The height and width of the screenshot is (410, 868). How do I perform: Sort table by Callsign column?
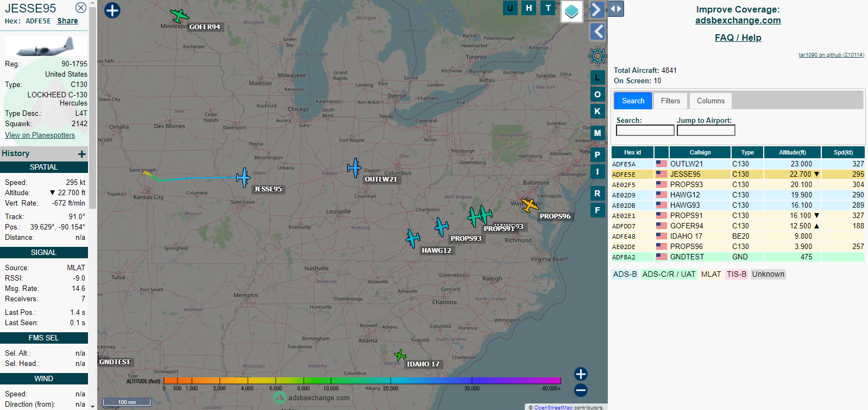(x=700, y=152)
